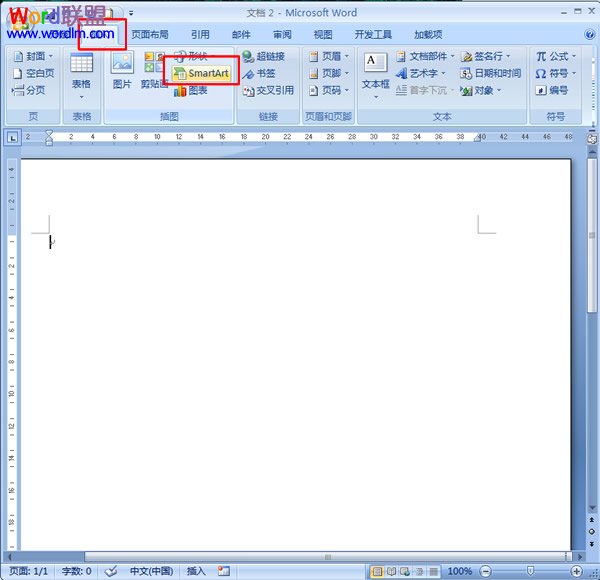The width and height of the screenshot is (600, 580).
Task: Insert a SmartArt graphic
Action: [x=201, y=73]
